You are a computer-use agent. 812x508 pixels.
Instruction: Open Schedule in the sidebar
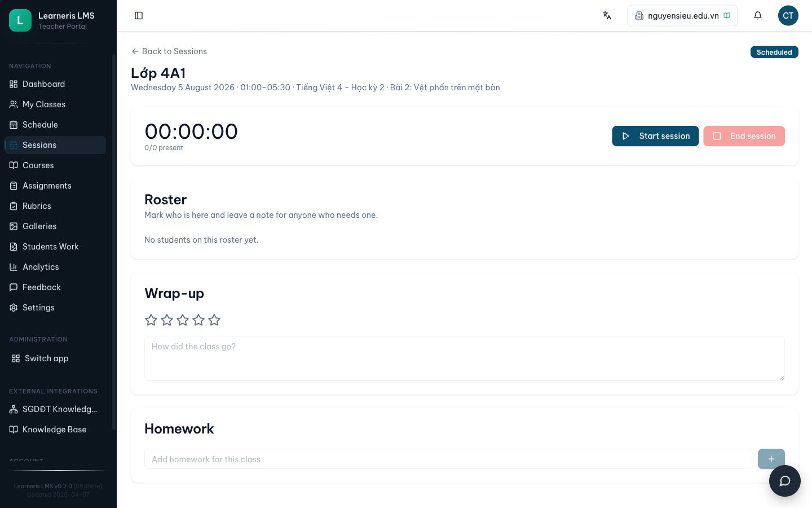click(55, 125)
